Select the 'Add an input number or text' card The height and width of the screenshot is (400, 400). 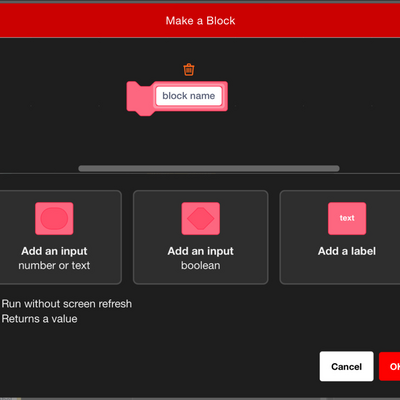[60, 237]
